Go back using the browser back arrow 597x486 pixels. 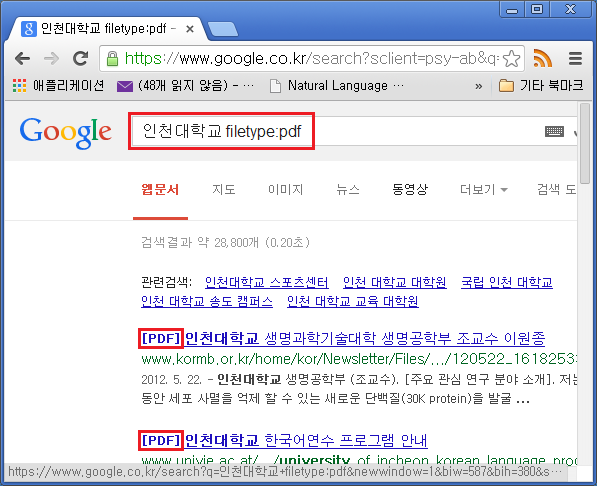pos(22,59)
